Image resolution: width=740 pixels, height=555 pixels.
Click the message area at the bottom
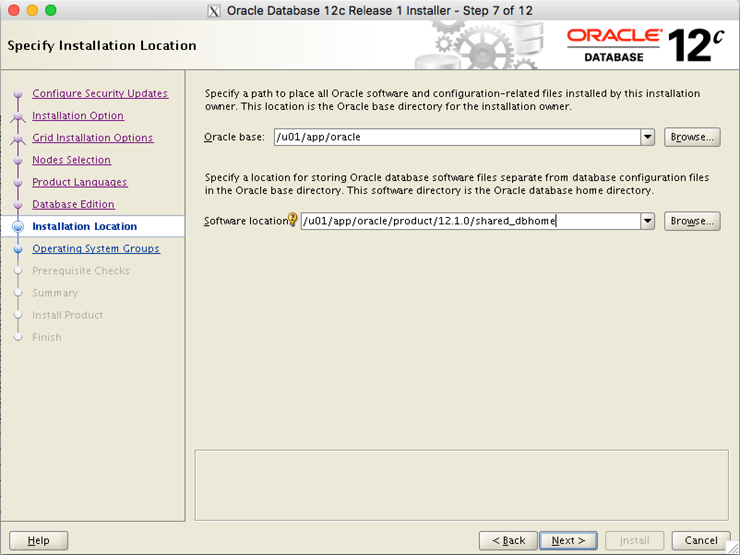tap(462, 485)
